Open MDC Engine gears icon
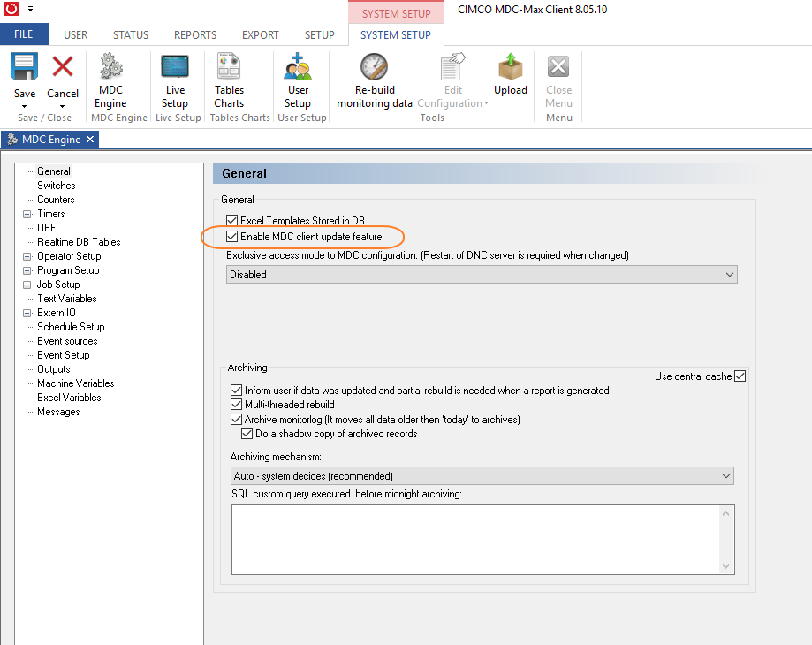Image resolution: width=812 pixels, height=645 pixels. [110, 65]
